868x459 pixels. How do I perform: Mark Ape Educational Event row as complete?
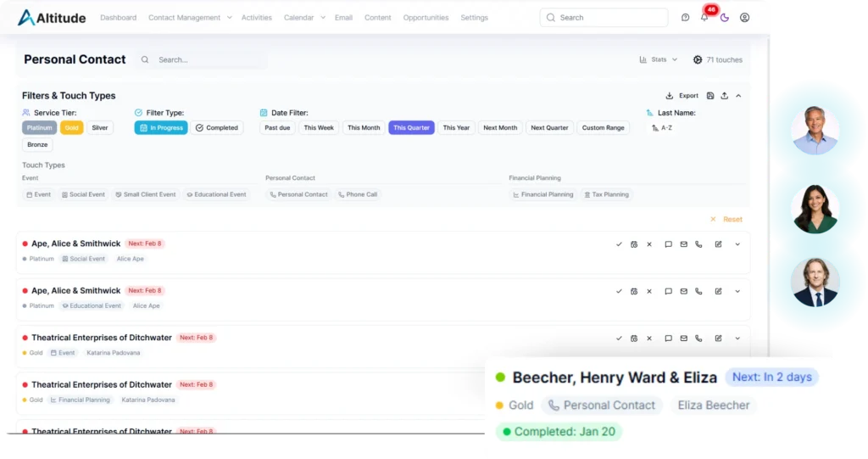(619, 292)
